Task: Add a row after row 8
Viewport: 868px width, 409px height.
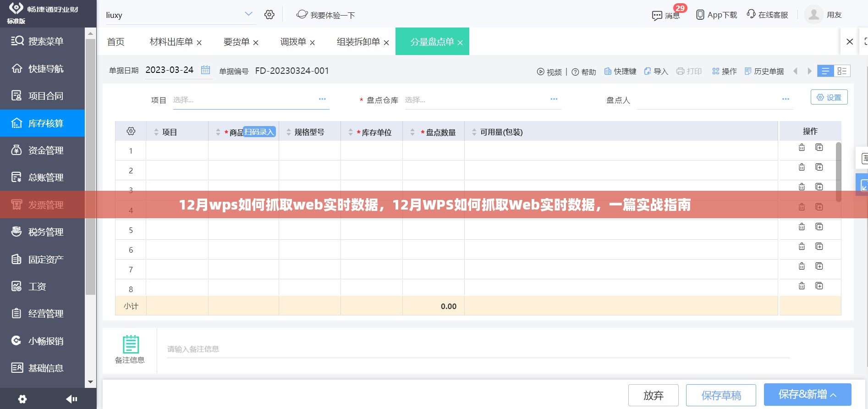Action: (819, 286)
